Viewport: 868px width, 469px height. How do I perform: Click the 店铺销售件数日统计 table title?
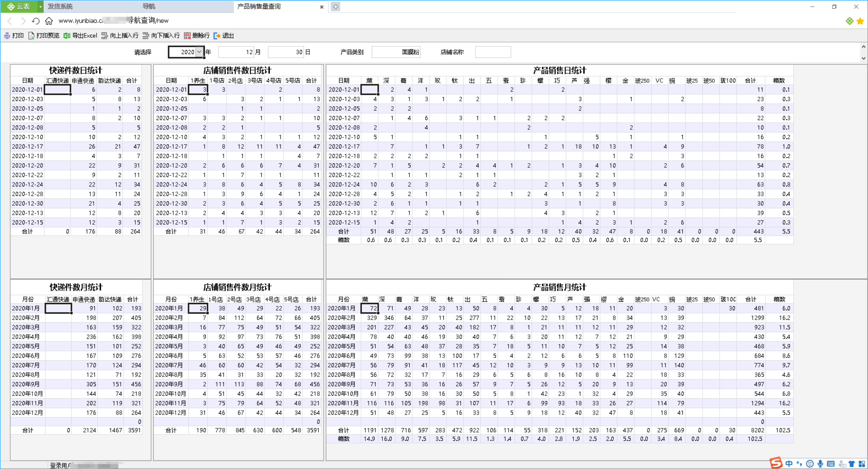coord(237,70)
